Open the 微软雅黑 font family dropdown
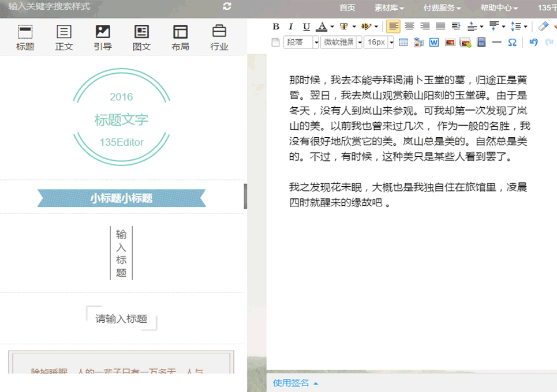Screen dimensions: 557x392 [x=359, y=42]
